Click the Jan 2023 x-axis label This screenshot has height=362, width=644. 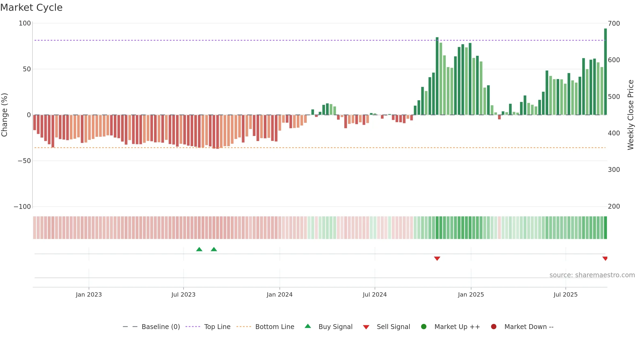tap(89, 295)
